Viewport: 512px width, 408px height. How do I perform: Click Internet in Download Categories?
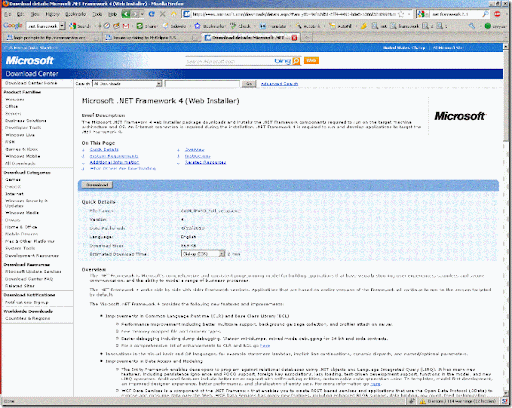[14, 194]
